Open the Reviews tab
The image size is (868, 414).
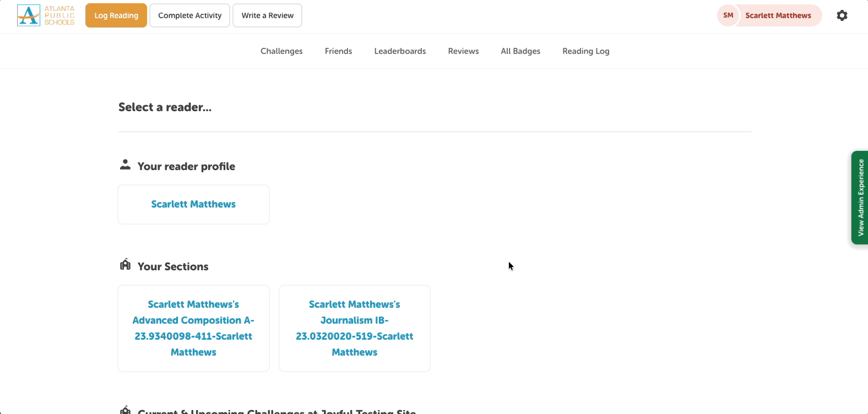tap(463, 51)
